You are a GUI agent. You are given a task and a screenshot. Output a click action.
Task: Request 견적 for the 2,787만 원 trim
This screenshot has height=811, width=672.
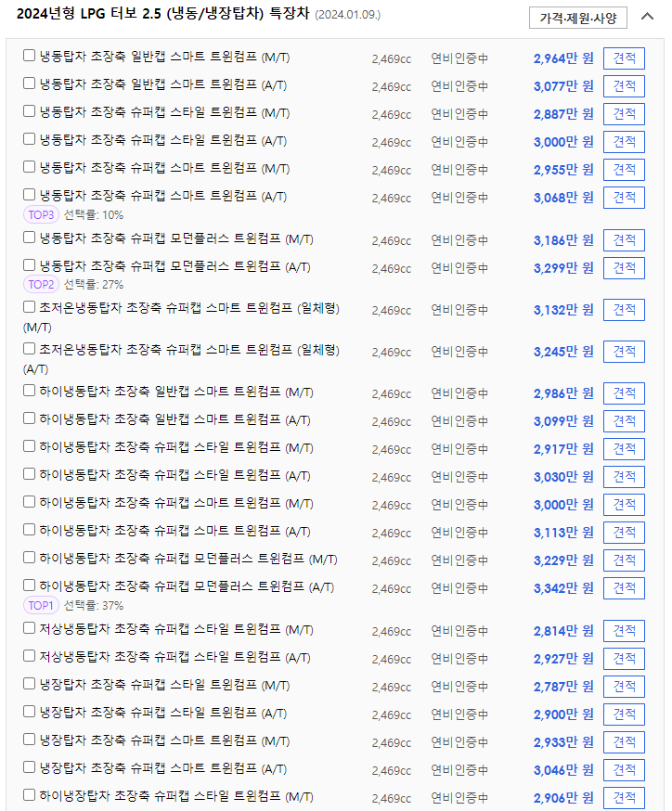pos(624,687)
